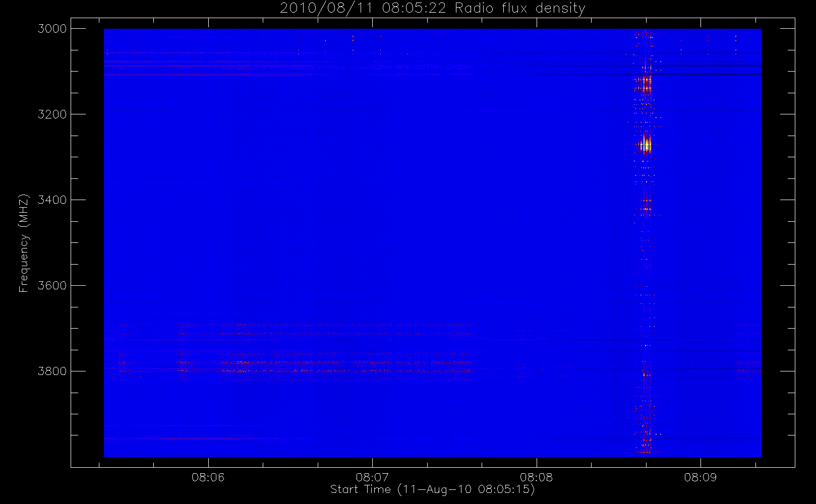This screenshot has width=816, height=504.
Task: Click the 08:06 time tick label
Action: pos(208,477)
